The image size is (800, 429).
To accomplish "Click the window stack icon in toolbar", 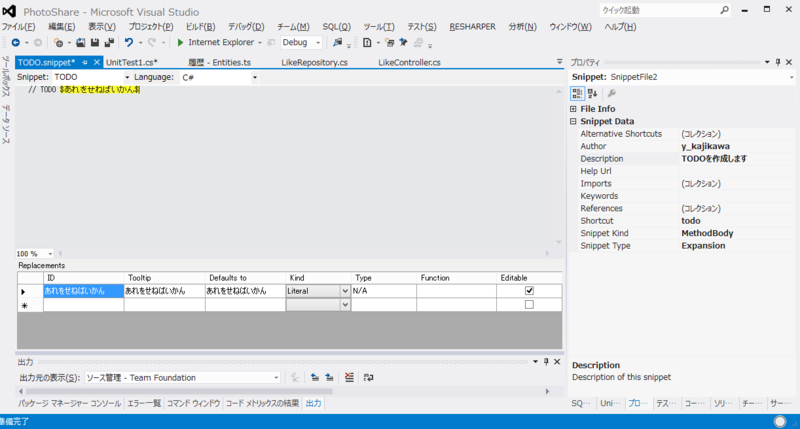I will pyautogui.click(x=390, y=43).
